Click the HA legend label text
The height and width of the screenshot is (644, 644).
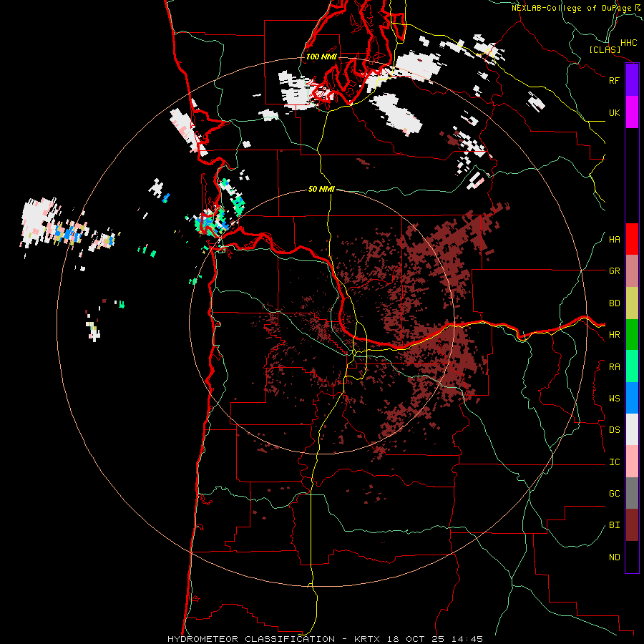pyautogui.click(x=615, y=240)
